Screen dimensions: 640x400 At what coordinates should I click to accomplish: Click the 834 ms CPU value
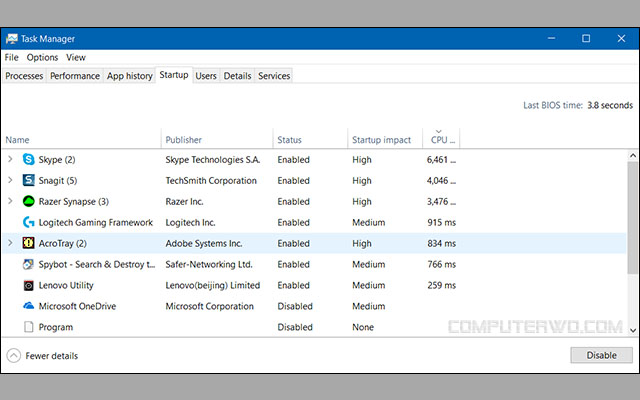(x=442, y=243)
